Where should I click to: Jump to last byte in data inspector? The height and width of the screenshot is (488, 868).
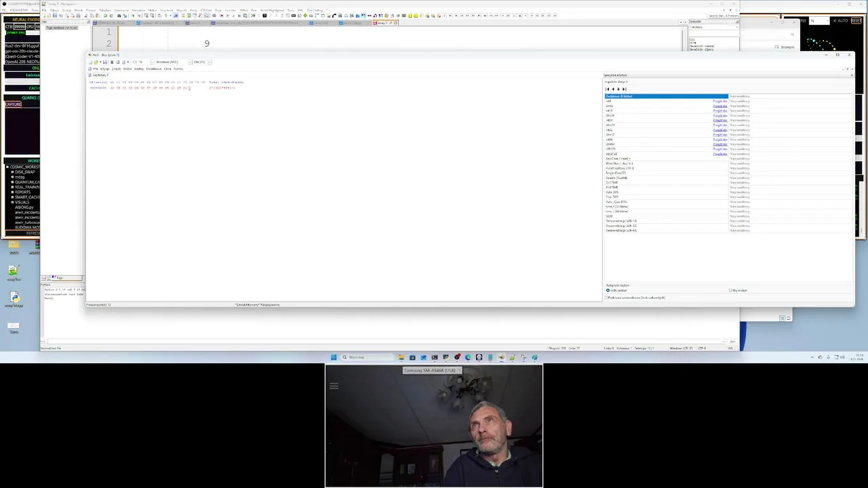[x=625, y=89]
